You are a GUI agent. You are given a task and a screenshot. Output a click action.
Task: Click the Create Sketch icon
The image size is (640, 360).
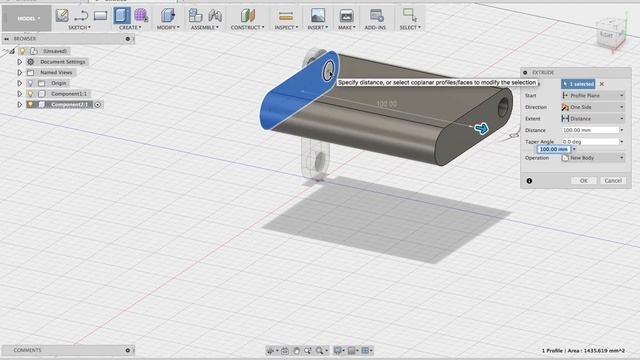point(62,16)
